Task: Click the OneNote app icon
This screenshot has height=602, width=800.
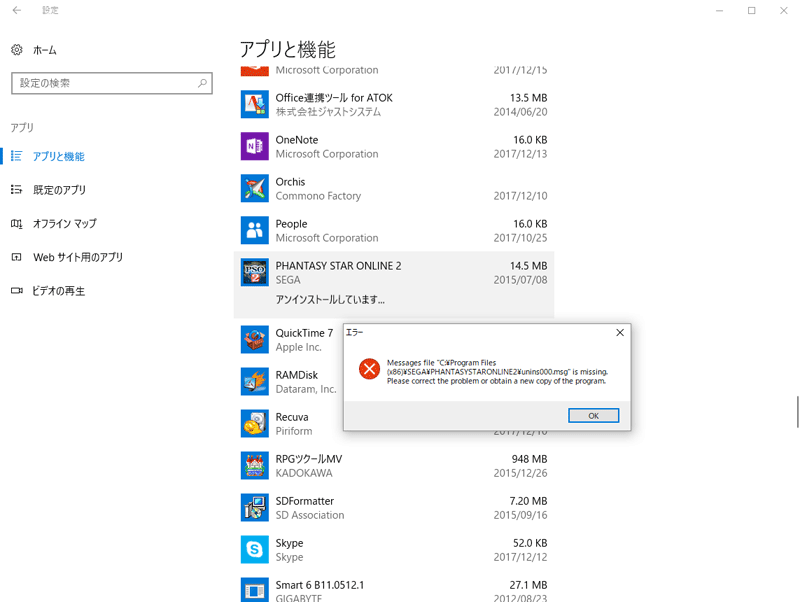Action: point(255,146)
